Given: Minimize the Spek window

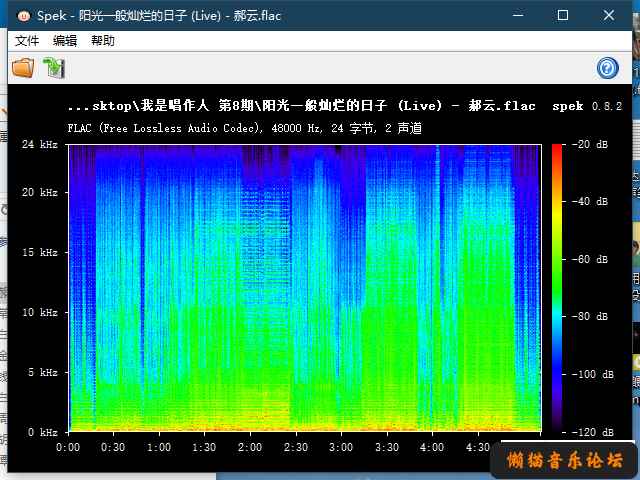Looking at the screenshot, I should click(x=518, y=16).
